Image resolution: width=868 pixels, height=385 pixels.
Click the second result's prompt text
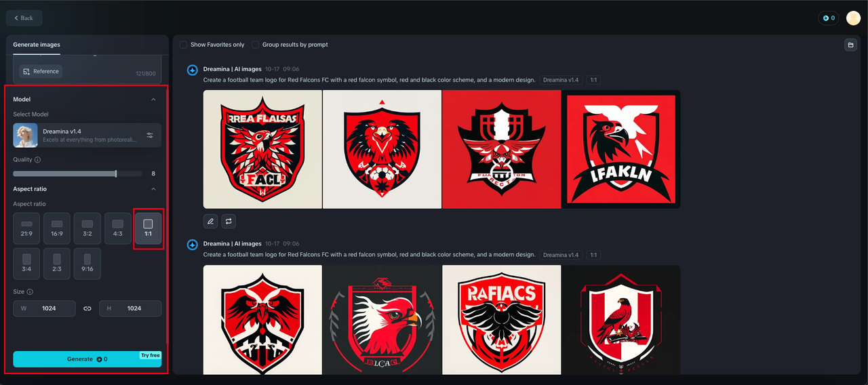point(369,255)
